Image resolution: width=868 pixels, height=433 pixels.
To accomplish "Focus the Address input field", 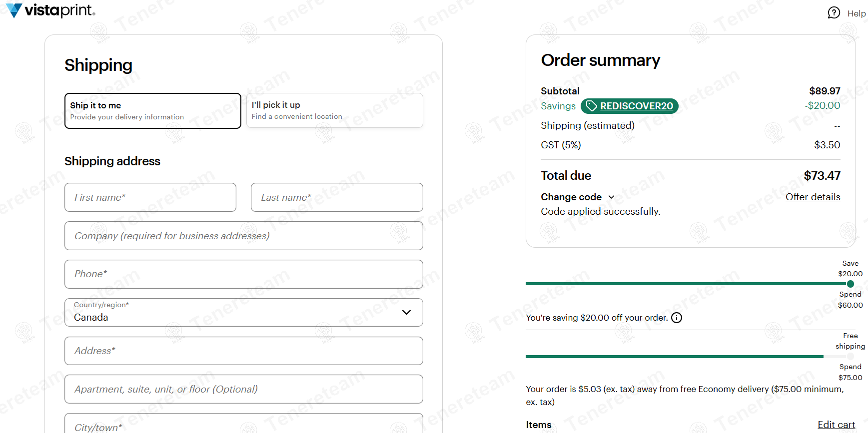I will tap(243, 351).
